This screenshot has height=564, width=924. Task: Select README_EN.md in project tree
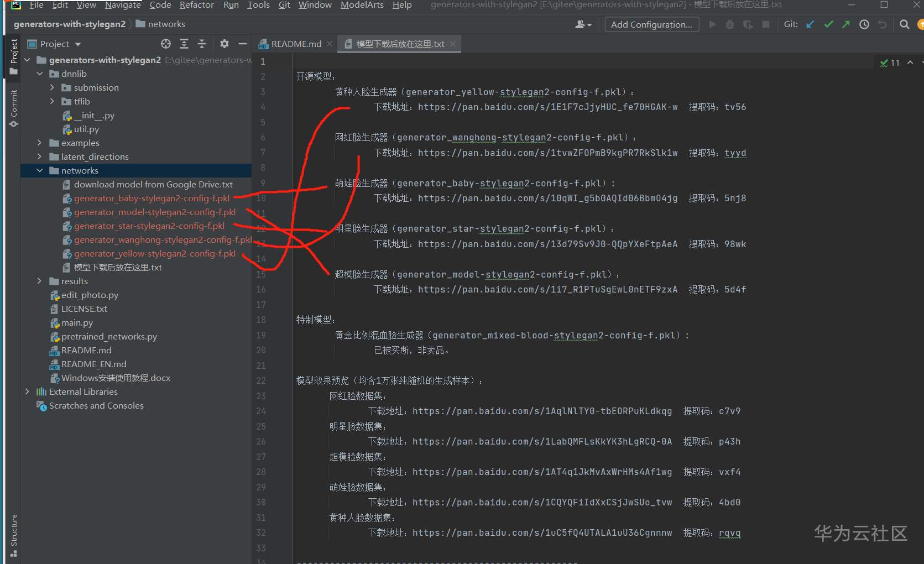click(88, 364)
